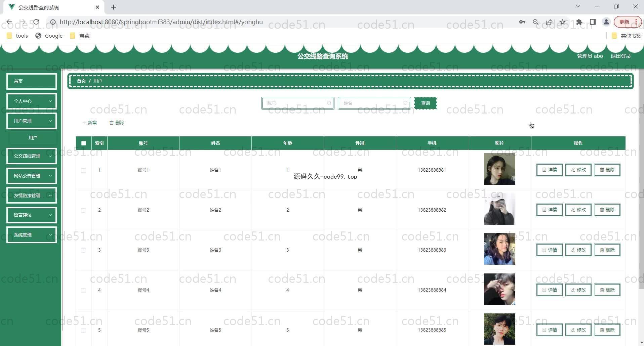The image size is (644, 346).
Task: Click the photo thumbnail of 姓名1
Action: (499, 169)
